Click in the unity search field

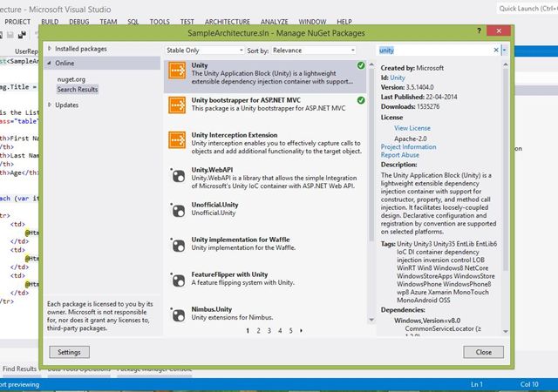coord(435,51)
